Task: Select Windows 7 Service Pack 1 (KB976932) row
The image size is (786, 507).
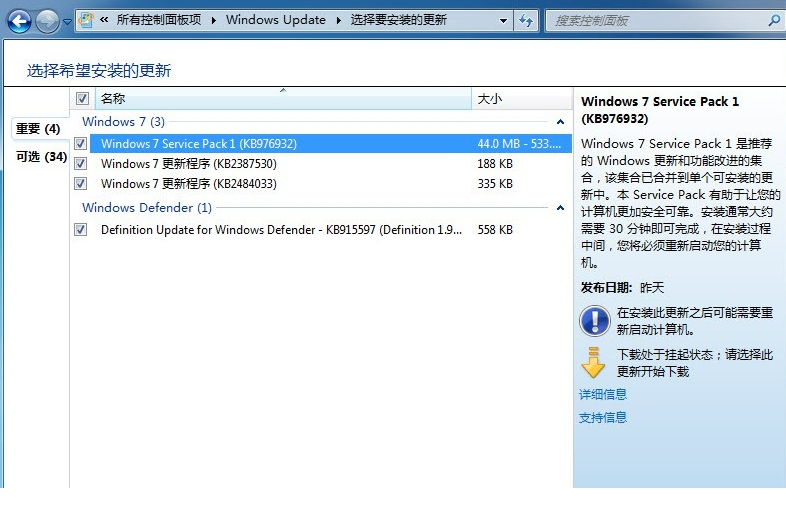Action: (x=331, y=143)
